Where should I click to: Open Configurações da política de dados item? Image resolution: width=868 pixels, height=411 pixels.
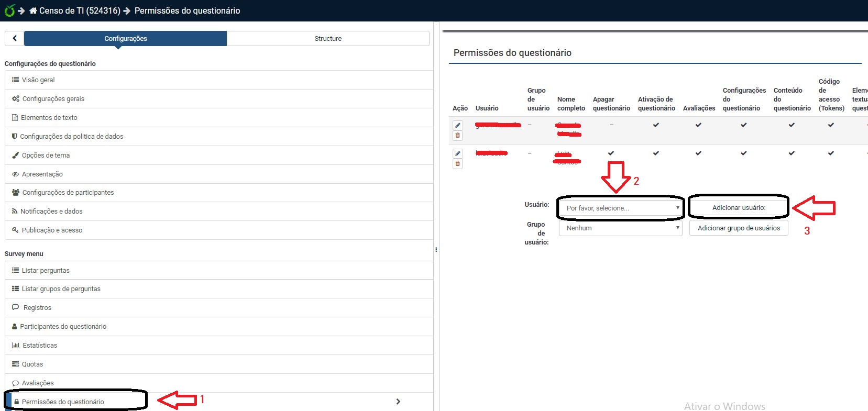click(x=219, y=136)
